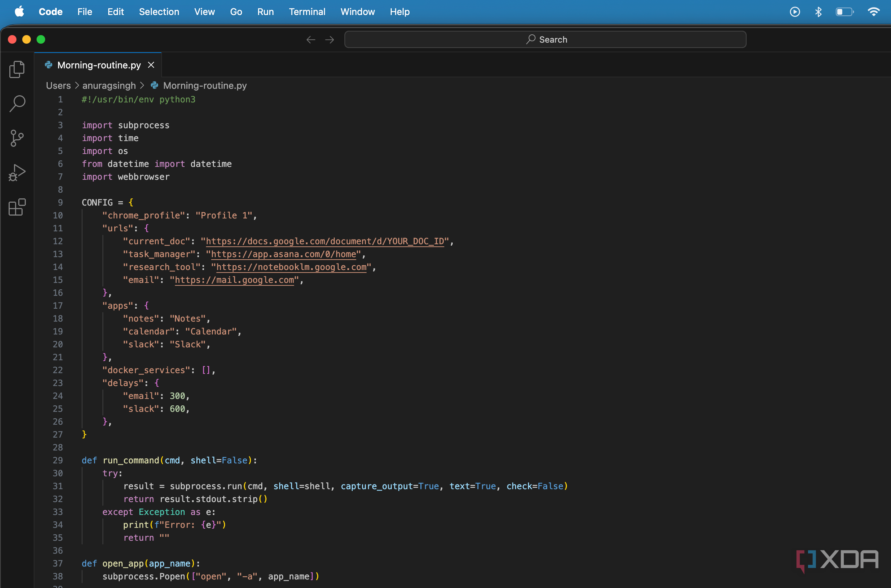
Task: Click the Wi-Fi status icon
Action: click(x=873, y=12)
